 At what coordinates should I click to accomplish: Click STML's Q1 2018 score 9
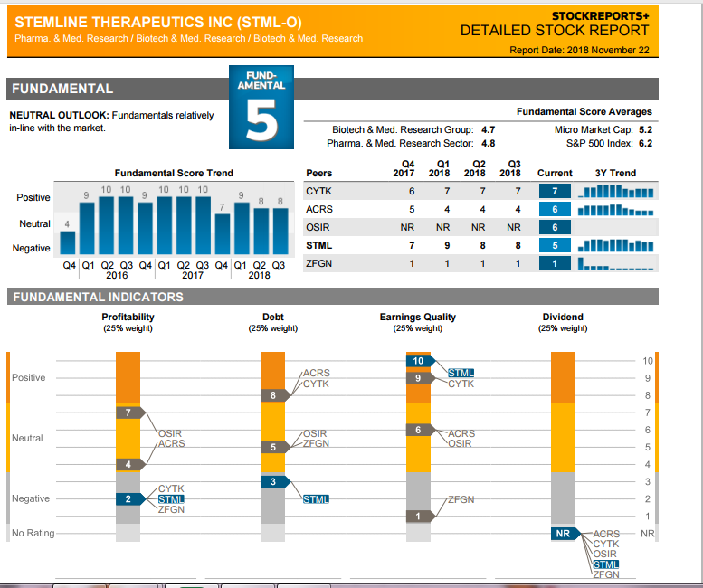point(447,245)
